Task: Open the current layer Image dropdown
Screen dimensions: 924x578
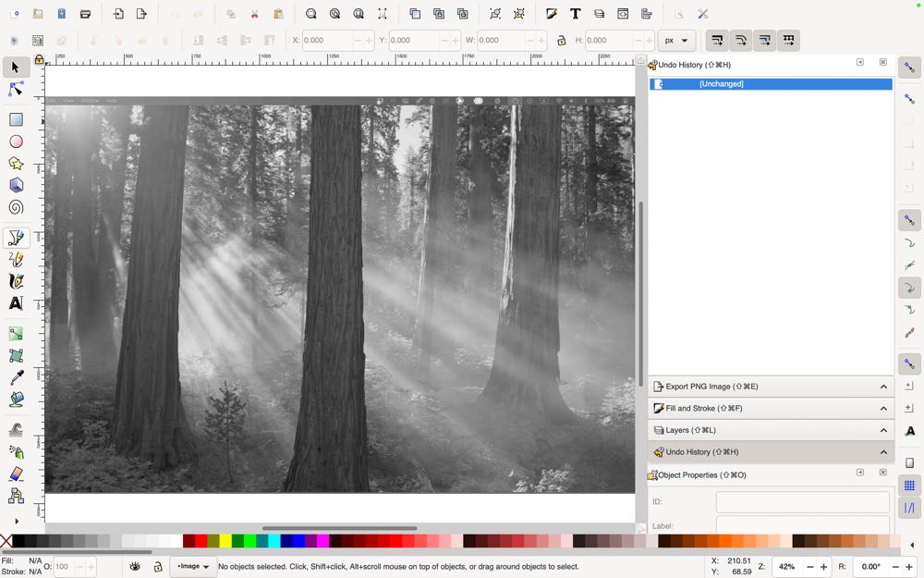Action: pyautogui.click(x=193, y=566)
